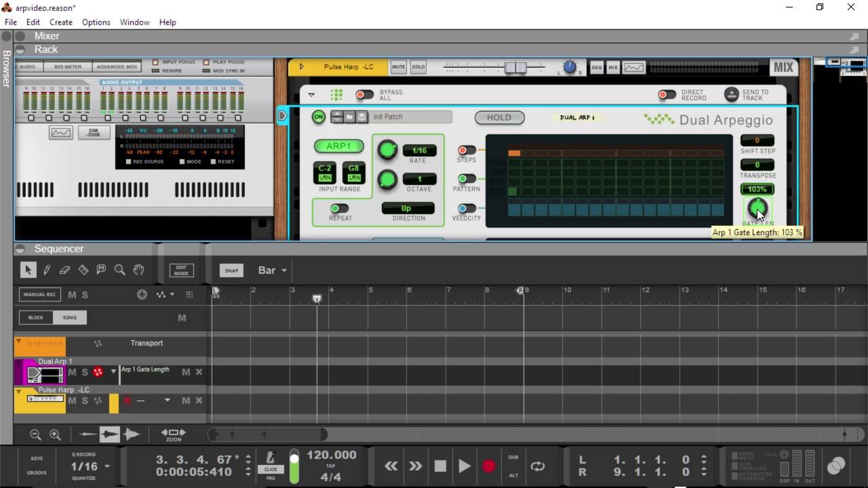This screenshot has width=868, height=488.
Task: Choose the large clip height waveform icon
Action: pos(132,434)
